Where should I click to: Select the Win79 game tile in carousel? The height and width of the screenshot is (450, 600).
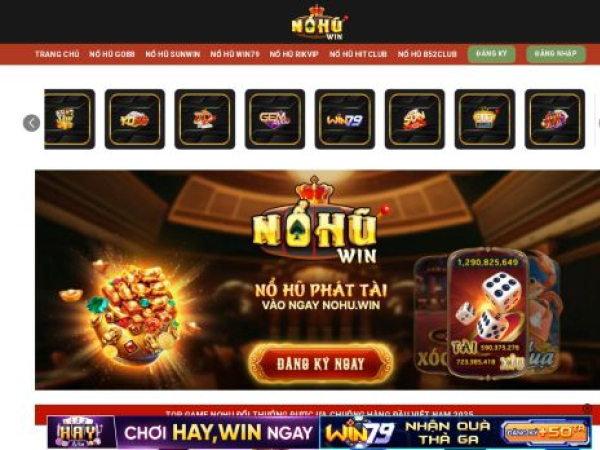[345, 119]
